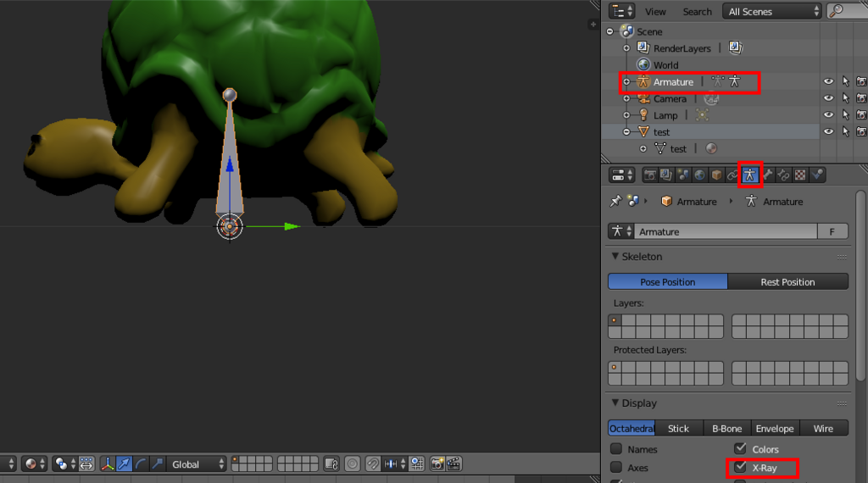Toggle selectability arrow for Lamp
This screenshot has width=868, height=483.
[845, 114]
